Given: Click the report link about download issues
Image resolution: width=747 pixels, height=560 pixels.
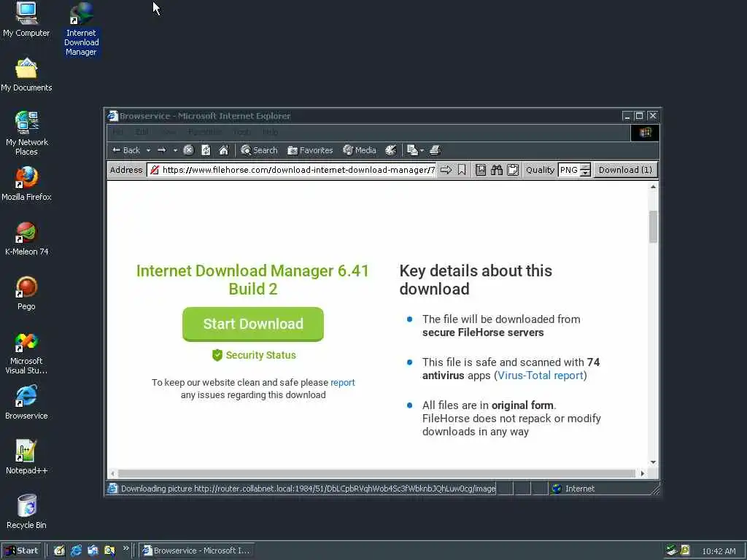Looking at the screenshot, I should click(343, 382).
